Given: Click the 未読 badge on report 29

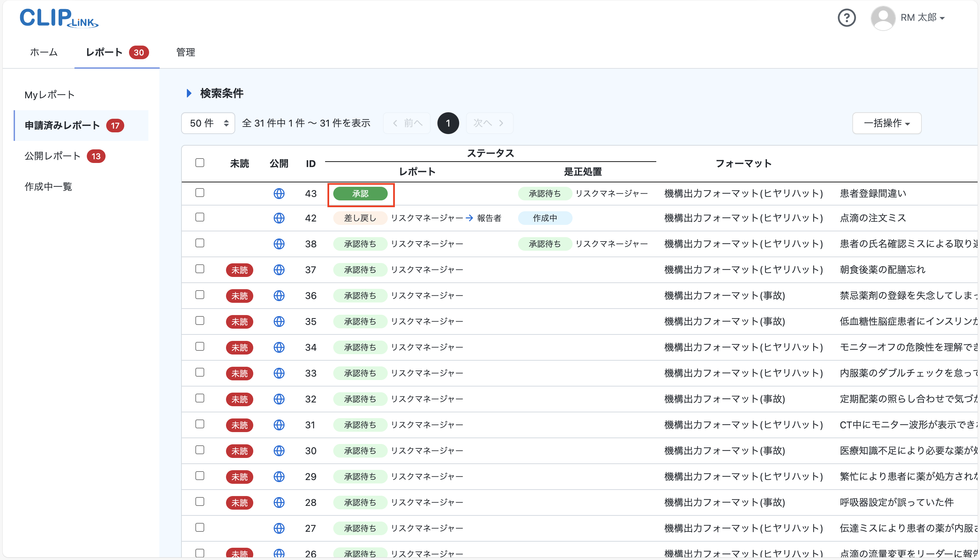Looking at the screenshot, I should 239,477.
